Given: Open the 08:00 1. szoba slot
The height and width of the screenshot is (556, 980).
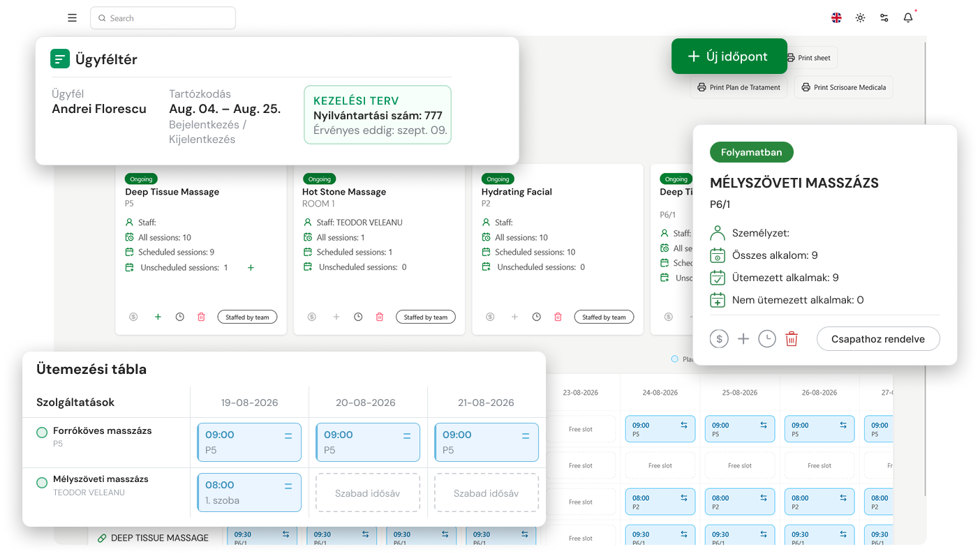Looking at the screenshot, I should 249,493.
